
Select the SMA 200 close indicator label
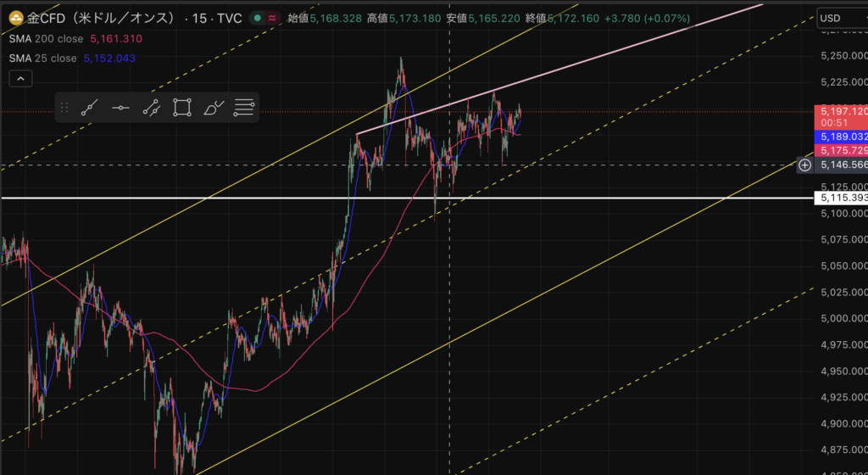(x=46, y=39)
